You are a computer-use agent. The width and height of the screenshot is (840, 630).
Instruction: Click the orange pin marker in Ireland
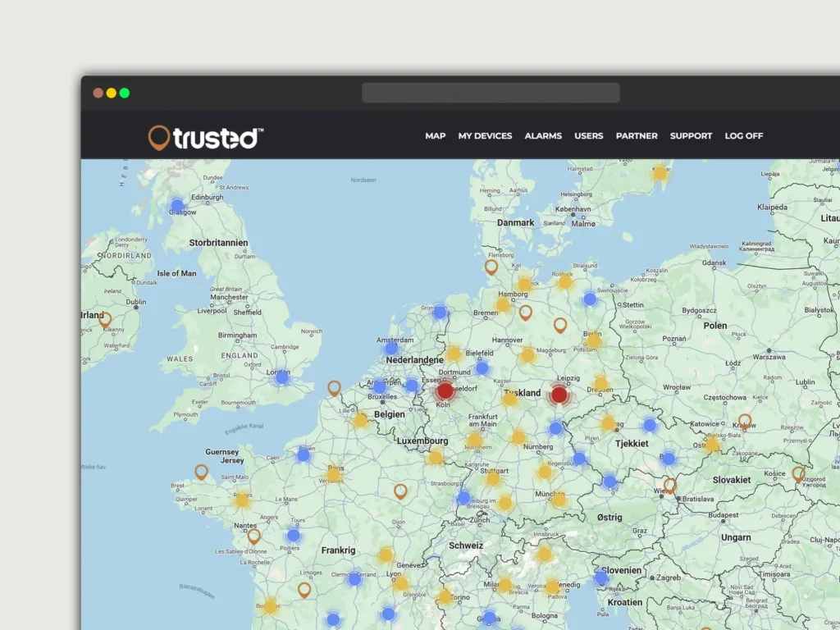point(105,319)
